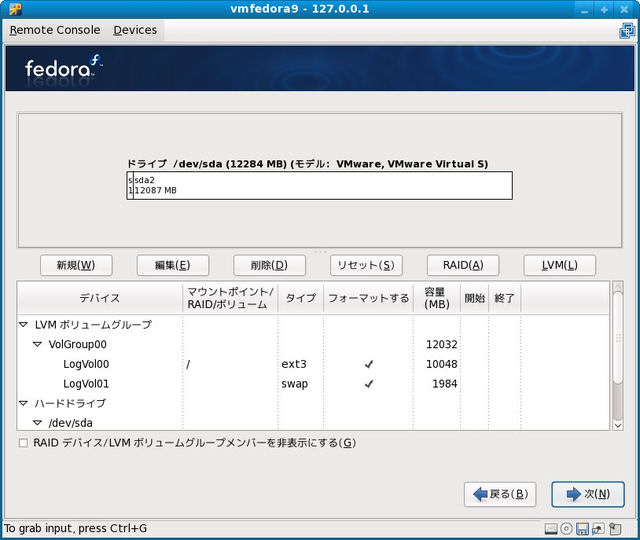Viewport: 640px width, 540px height.
Task: Click the format checkmark for LogVol01
Action: point(369,384)
